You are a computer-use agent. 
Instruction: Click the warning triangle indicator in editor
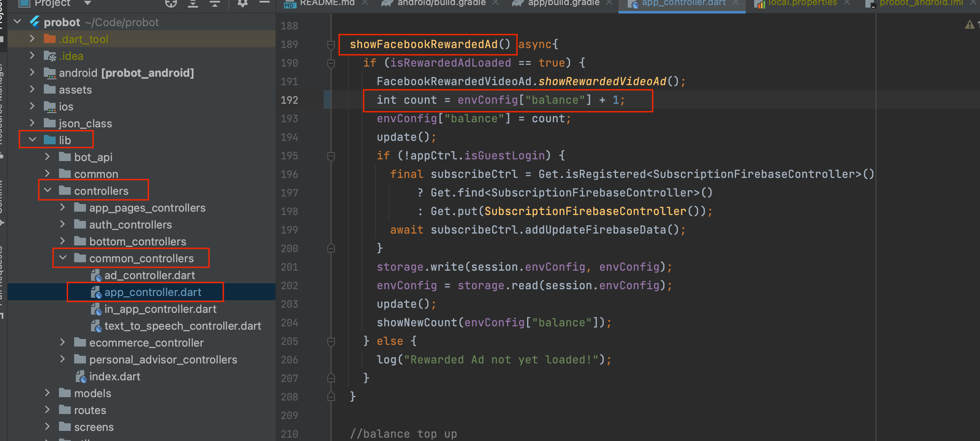point(969,25)
